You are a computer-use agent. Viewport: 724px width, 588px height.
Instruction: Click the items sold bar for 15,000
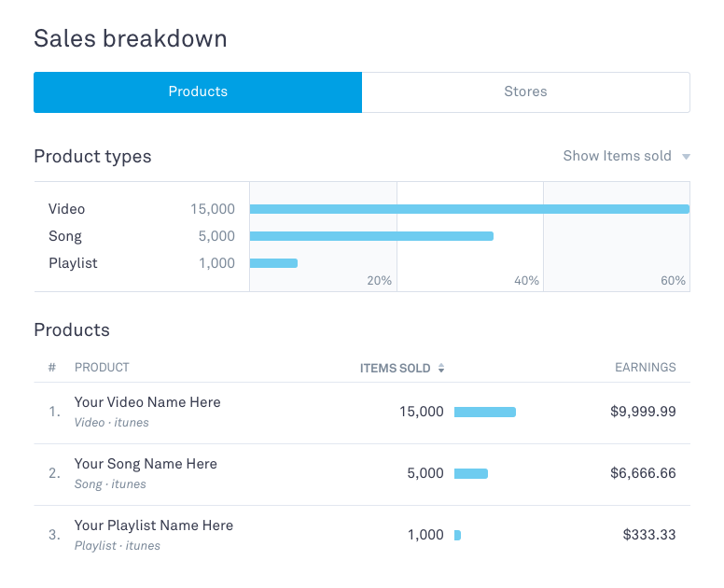pyautogui.click(x=484, y=412)
